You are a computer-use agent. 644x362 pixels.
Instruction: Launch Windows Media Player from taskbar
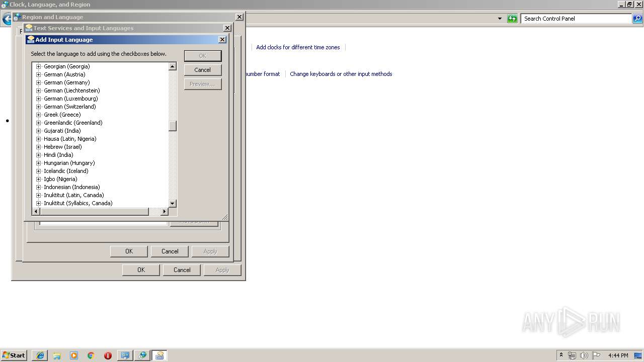(x=74, y=355)
